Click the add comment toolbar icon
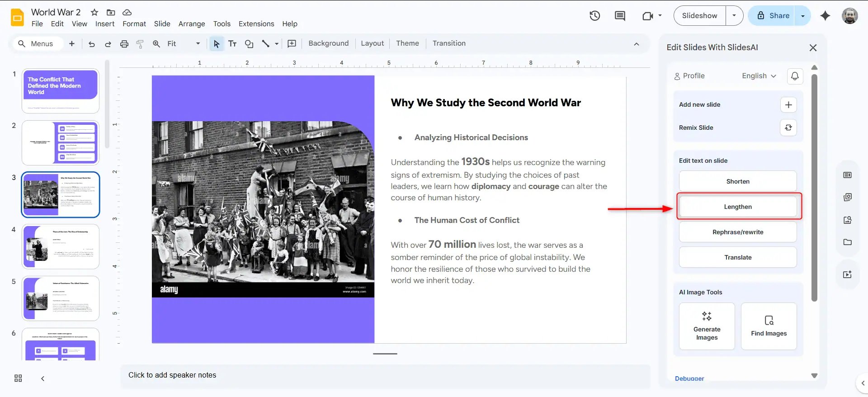This screenshot has height=397, width=868. tap(292, 44)
